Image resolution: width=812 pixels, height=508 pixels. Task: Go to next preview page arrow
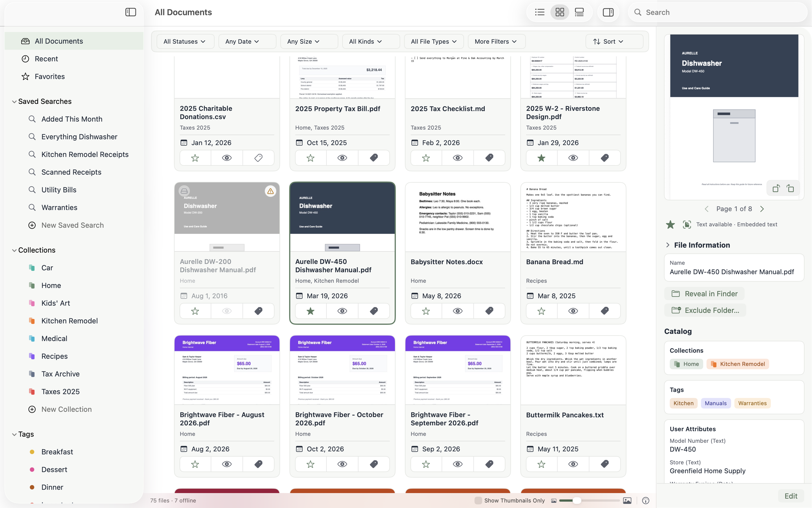click(x=762, y=209)
